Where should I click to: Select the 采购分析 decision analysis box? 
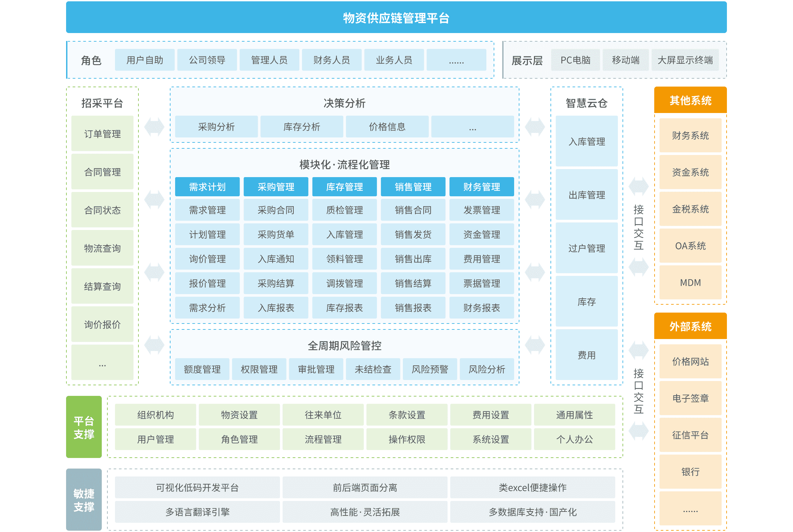point(216,127)
